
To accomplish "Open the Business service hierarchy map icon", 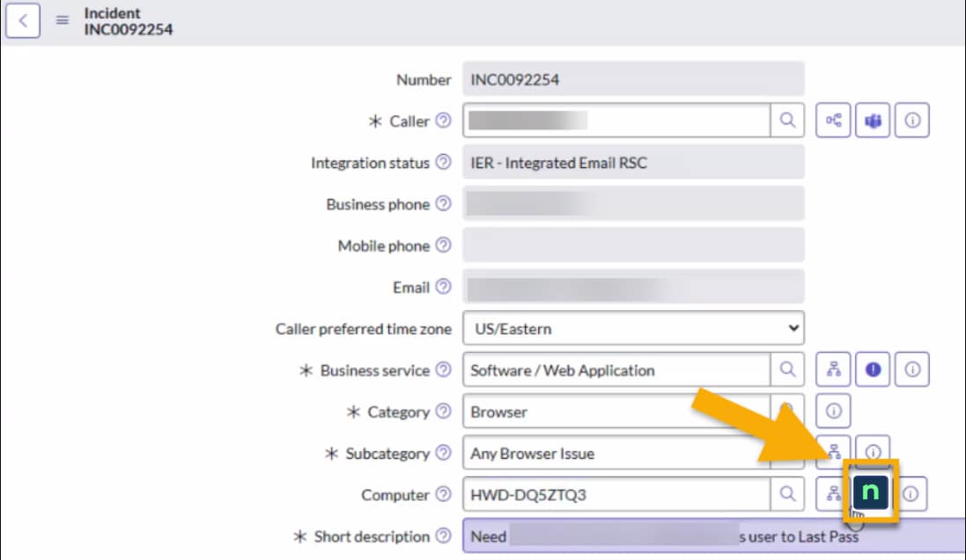I will 833,371.
